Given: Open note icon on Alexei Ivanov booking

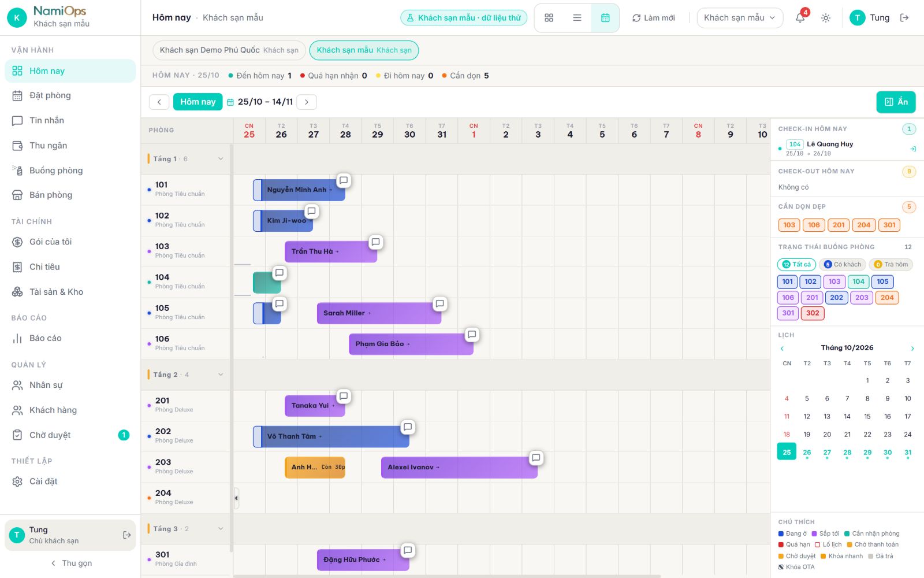Looking at the screenshot, I should tap(536, 458).
